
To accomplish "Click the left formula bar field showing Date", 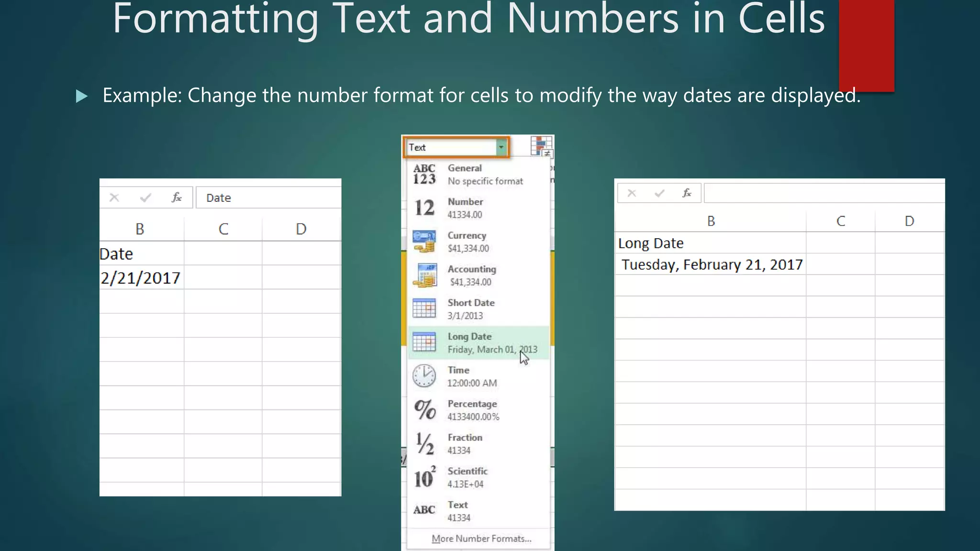I will (x=268, y=198).
